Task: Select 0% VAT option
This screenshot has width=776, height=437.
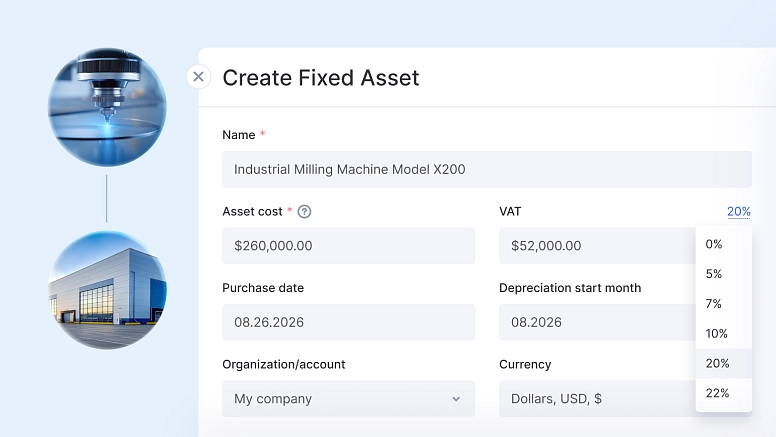Action: 724,244
